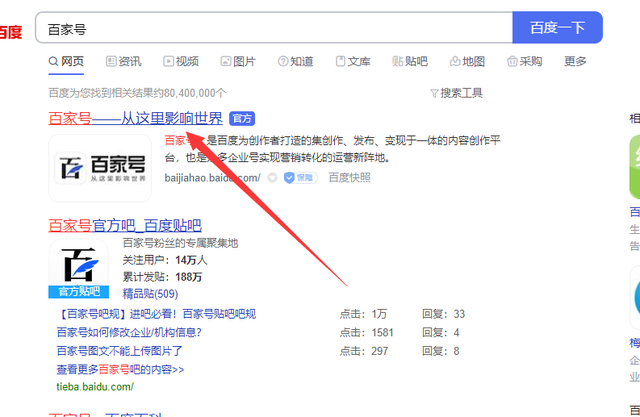Screen dimensions: 640x417
Task: Click the 百度一下 search button
Action: click(557, 28)
